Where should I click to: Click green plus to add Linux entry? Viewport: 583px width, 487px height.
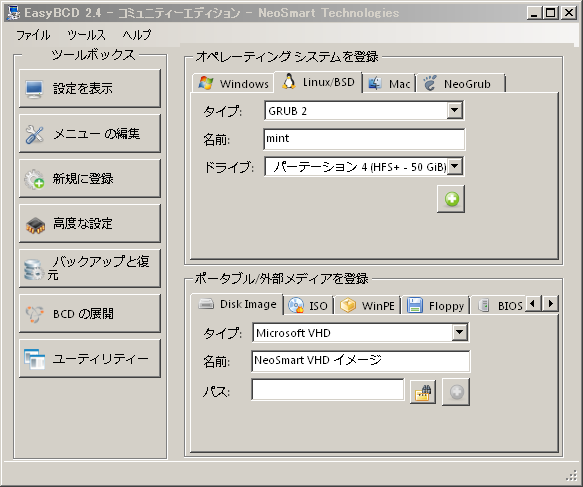coord(451,199)
